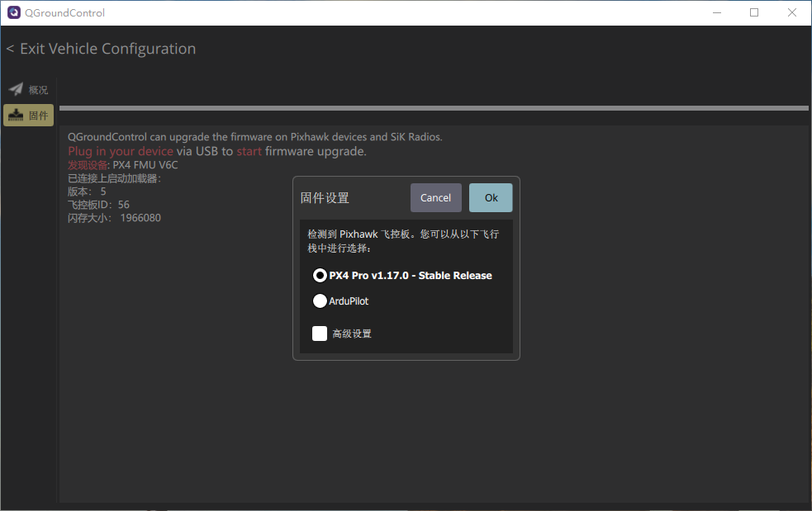Click the 检测到 Pixhawk 飞控板 description text

pos(403,241)
